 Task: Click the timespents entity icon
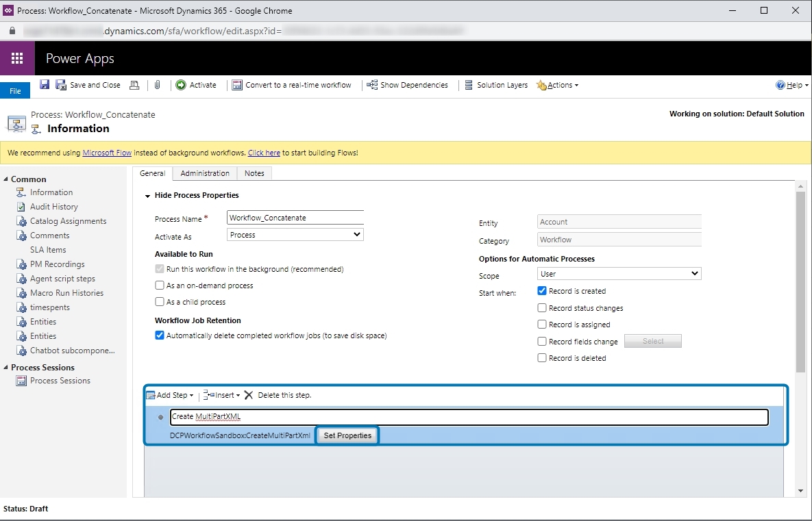click(x=21, y=307)
